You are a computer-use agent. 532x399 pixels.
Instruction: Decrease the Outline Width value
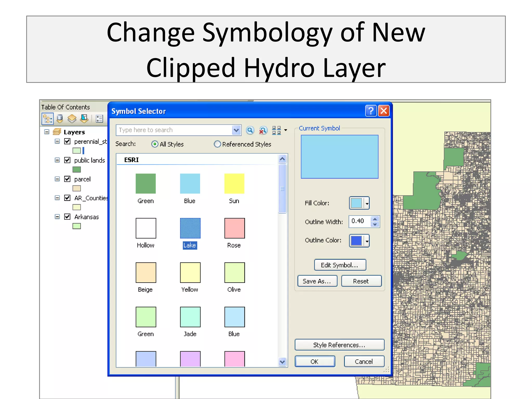tap(375, 224)
